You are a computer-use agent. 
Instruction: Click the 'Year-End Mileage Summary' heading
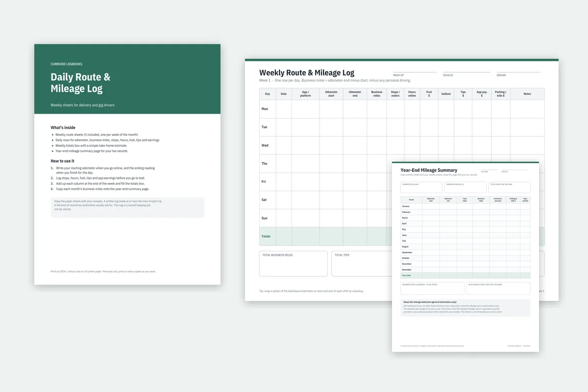(x=429, y=171)
